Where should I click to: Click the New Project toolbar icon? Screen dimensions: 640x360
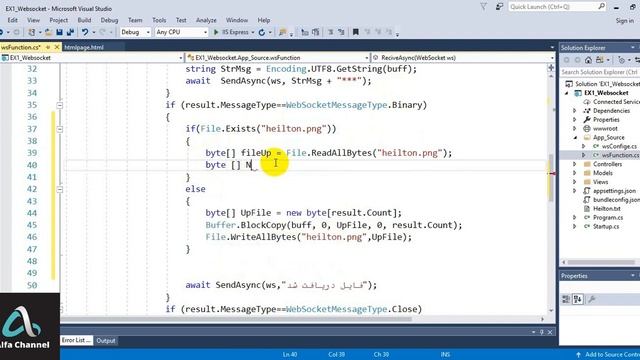pos(31,32)
